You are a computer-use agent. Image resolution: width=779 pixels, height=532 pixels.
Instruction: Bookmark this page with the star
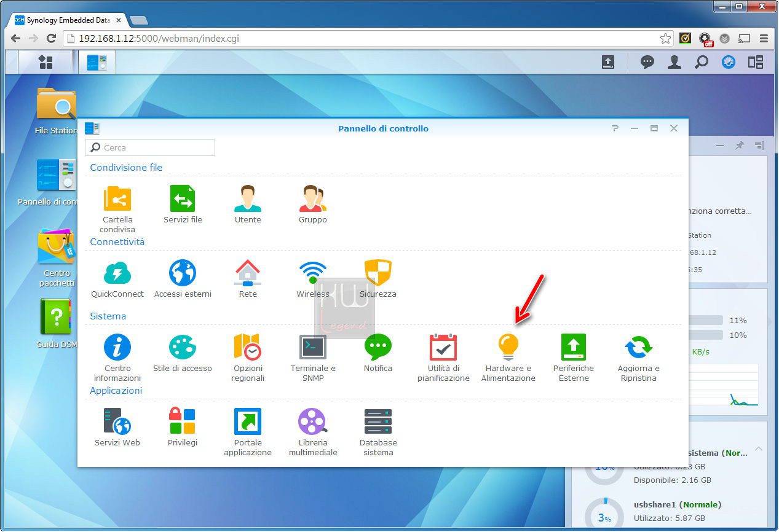point(666,39)
